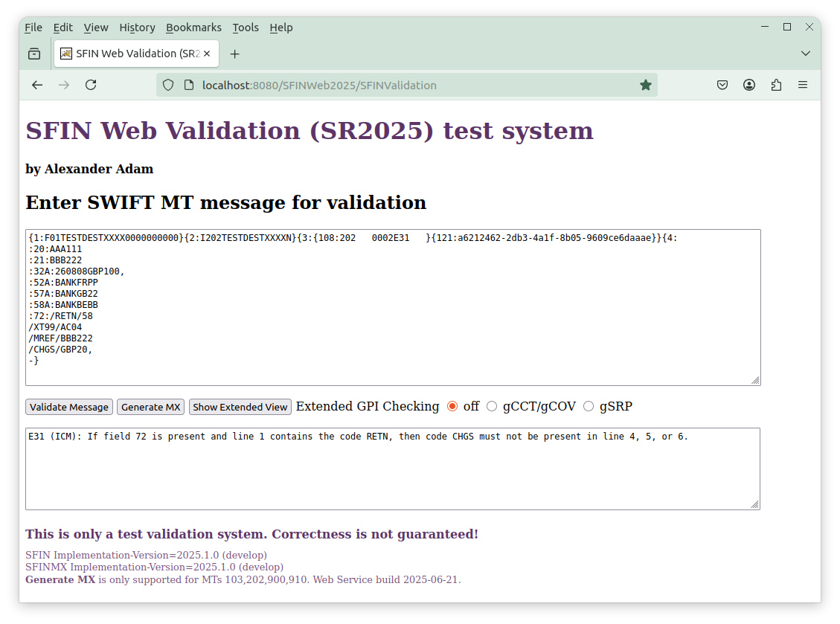The height and width of the screenshot is (624, 840).
Task: Click the Pocket save icon
Action: 722,85
